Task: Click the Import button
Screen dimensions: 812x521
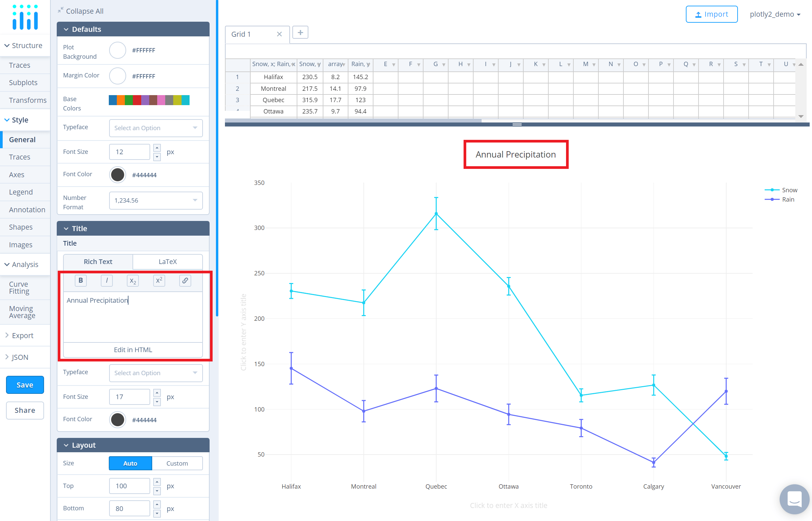Action: pyautogui.click(x=711, y=14)
